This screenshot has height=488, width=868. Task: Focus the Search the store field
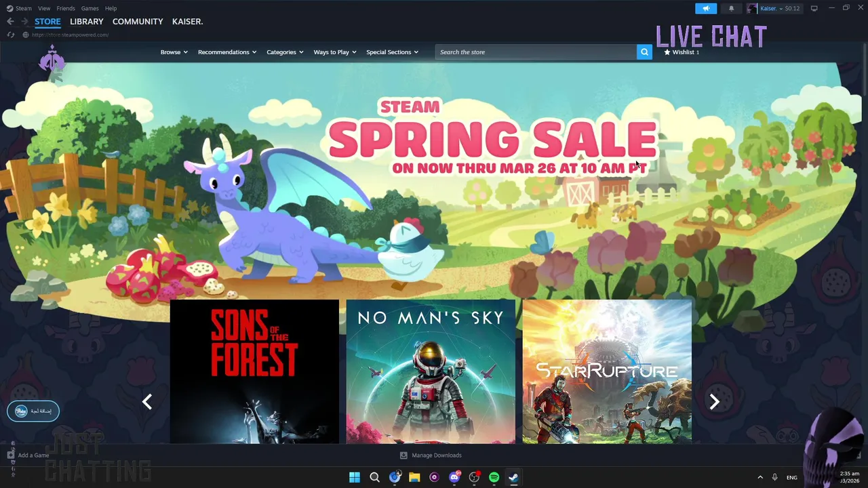point(536,52)
